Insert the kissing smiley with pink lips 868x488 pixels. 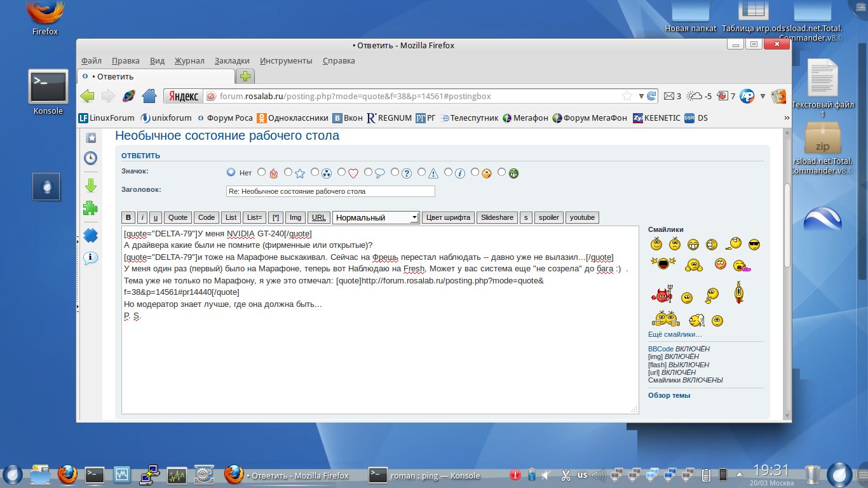pos(741,266)
